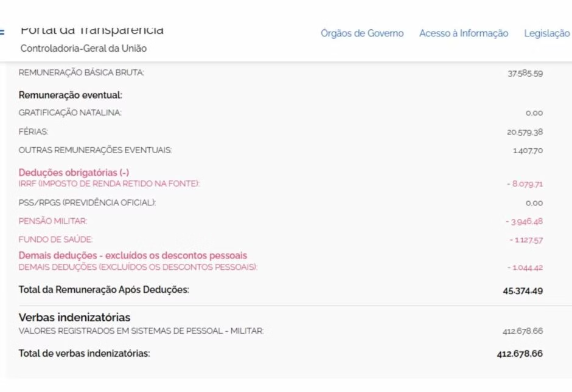
Task: Select the Remuneração Básica Bruta label
Action: (82, 73)
